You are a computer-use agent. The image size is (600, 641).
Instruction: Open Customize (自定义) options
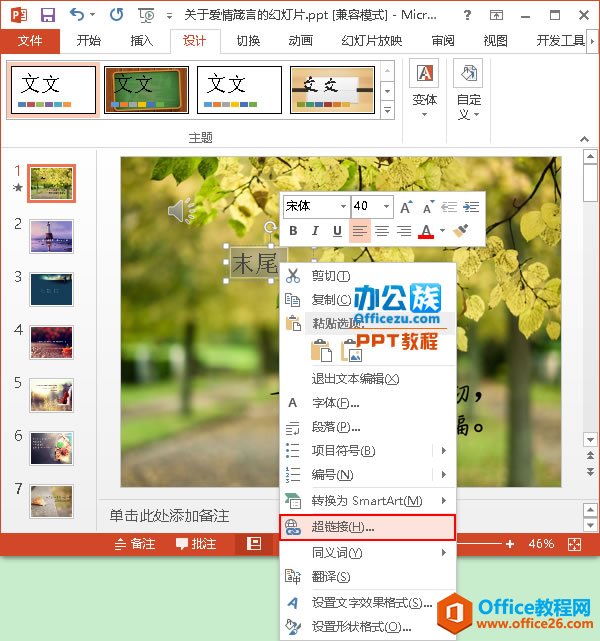tap(468, 90)
